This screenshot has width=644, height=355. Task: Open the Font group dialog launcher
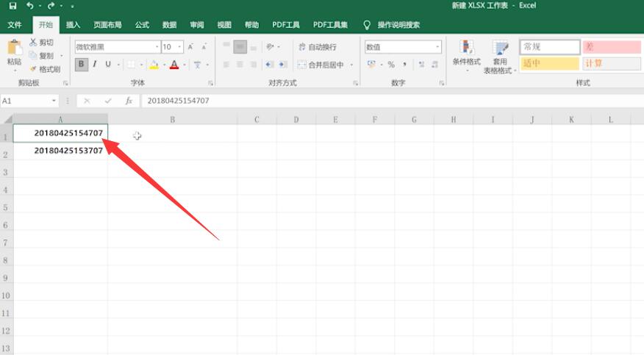211,83
